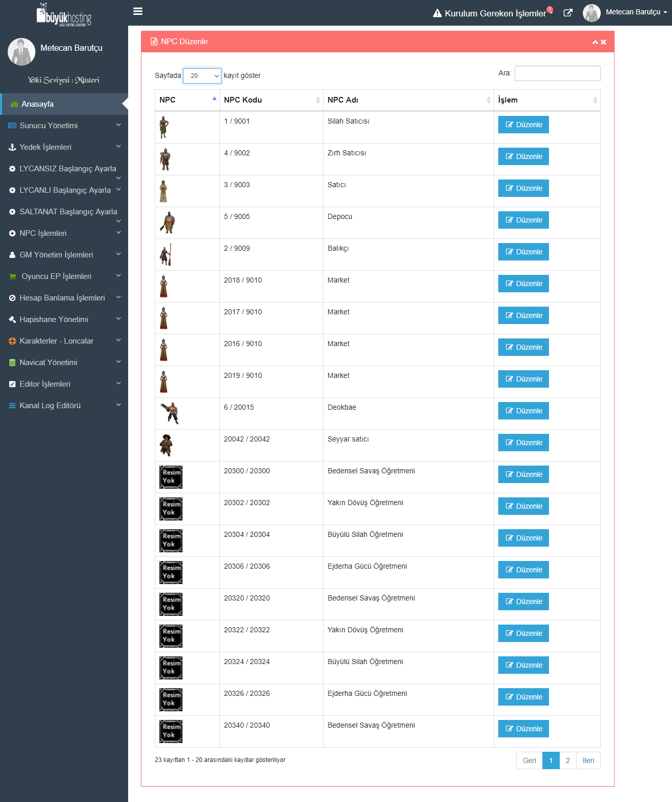Open the records-per-page dropdown
The width and height of the screenshot is (672, 802).
pos(202,76)
